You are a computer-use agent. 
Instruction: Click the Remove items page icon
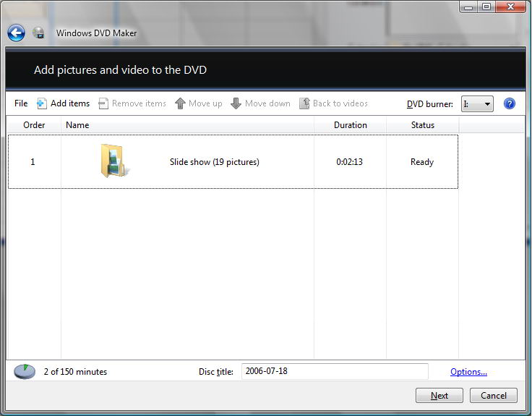(x=103, y=103)
